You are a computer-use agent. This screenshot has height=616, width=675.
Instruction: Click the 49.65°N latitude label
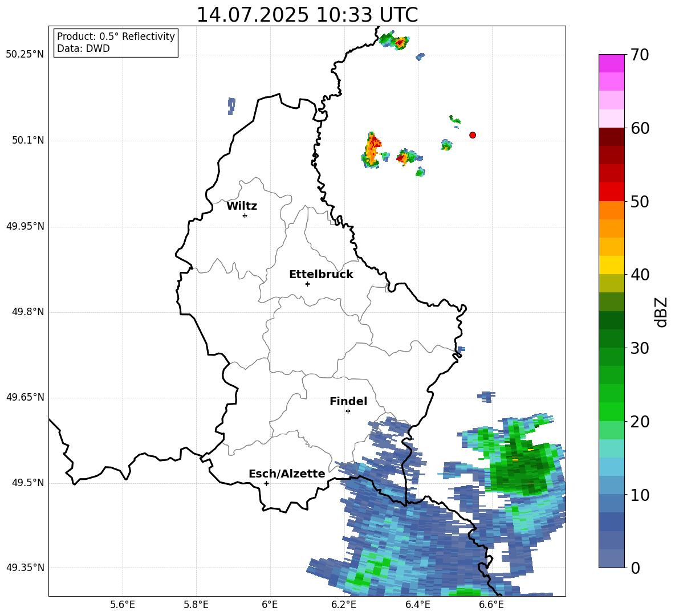25,397
